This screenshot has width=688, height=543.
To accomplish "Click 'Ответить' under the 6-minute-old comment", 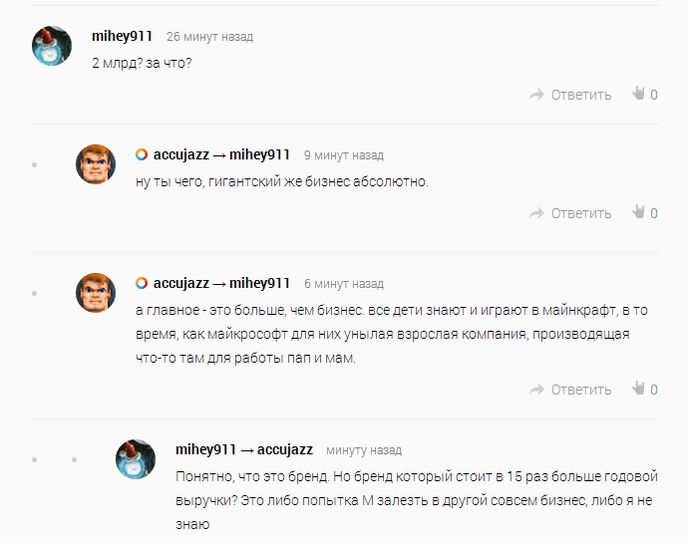I will pos(581,389).
